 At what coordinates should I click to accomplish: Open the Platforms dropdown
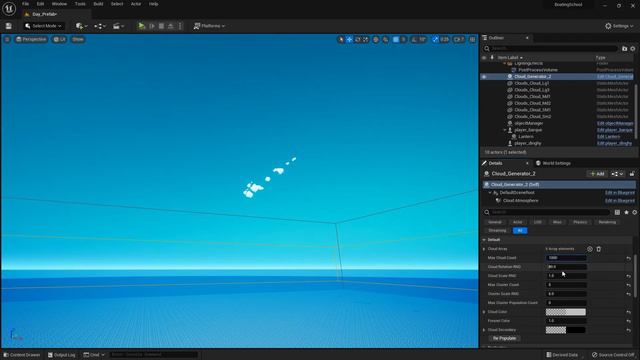coord(209,26)
